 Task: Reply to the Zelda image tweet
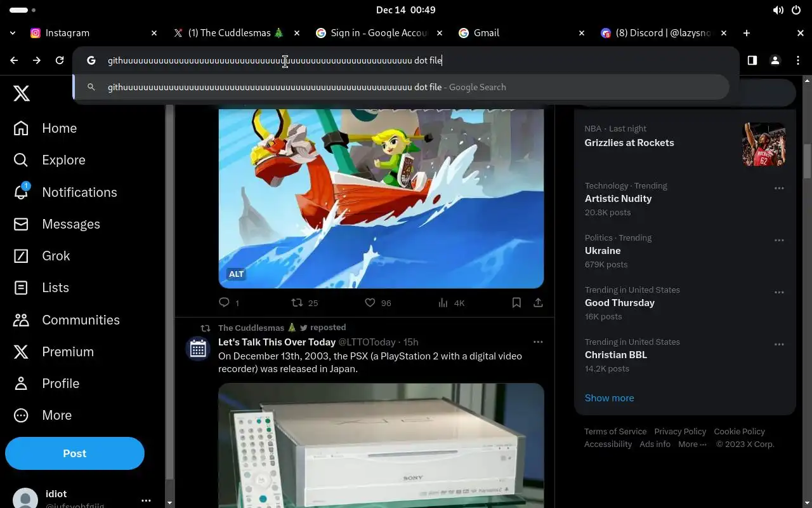pos(229,303)
